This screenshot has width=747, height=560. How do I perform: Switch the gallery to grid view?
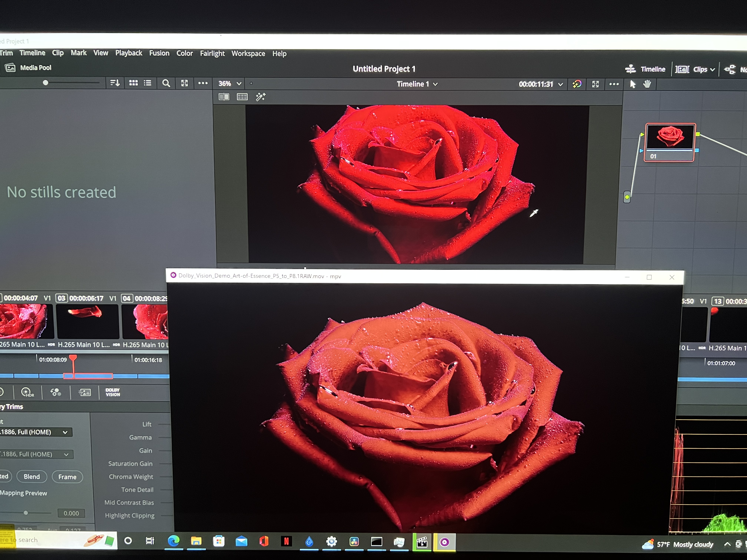(x=133, y=83)
